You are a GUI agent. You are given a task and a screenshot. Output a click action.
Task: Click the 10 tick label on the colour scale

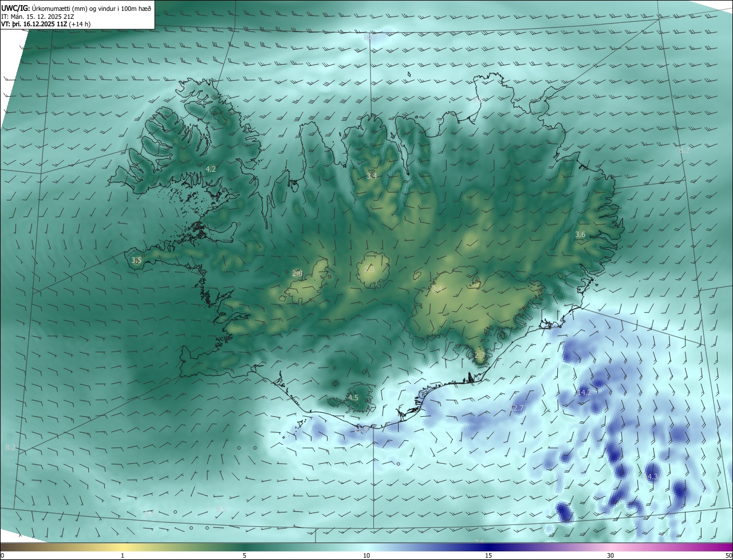[366, 555]
